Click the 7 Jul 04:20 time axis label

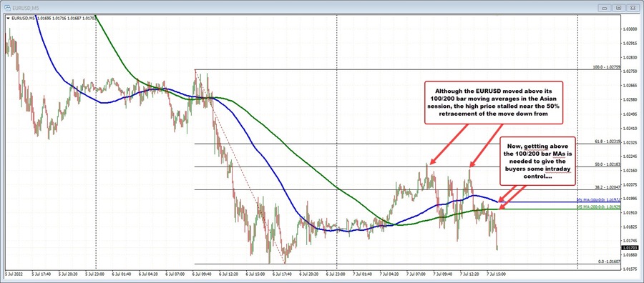(390, 273)
